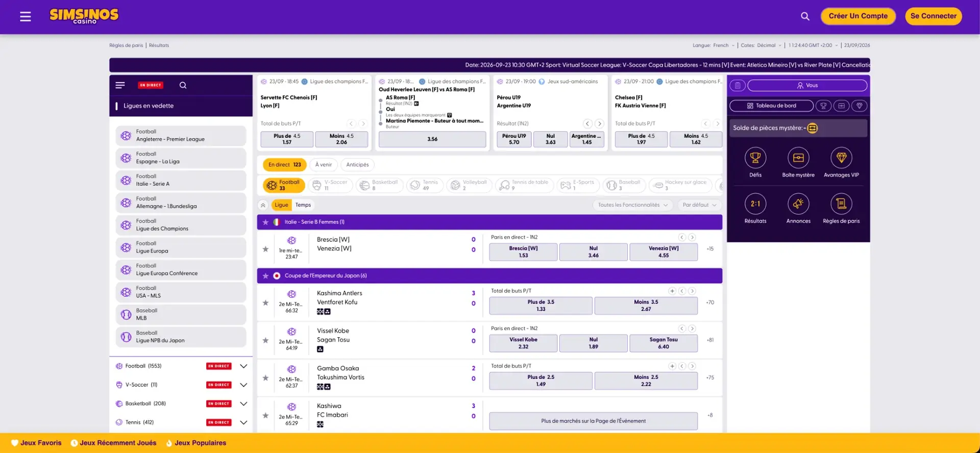980x453 pixels.
Task: Open the Résultats link at top
Action: [159, 45]
